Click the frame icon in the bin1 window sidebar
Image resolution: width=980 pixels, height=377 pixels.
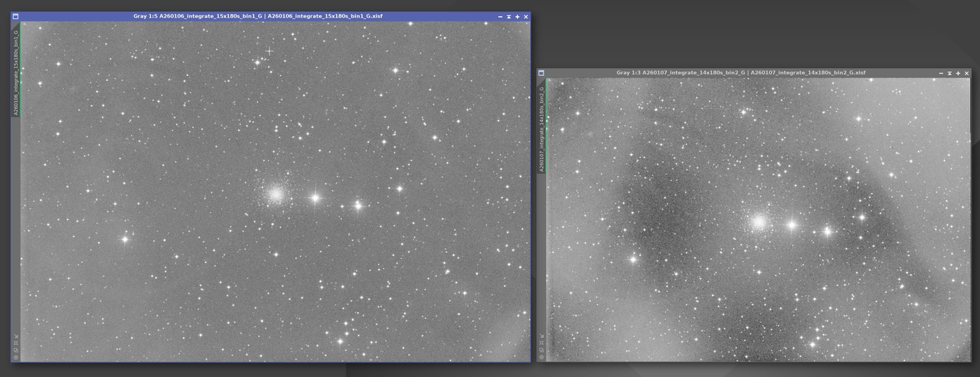pos(16,343)
